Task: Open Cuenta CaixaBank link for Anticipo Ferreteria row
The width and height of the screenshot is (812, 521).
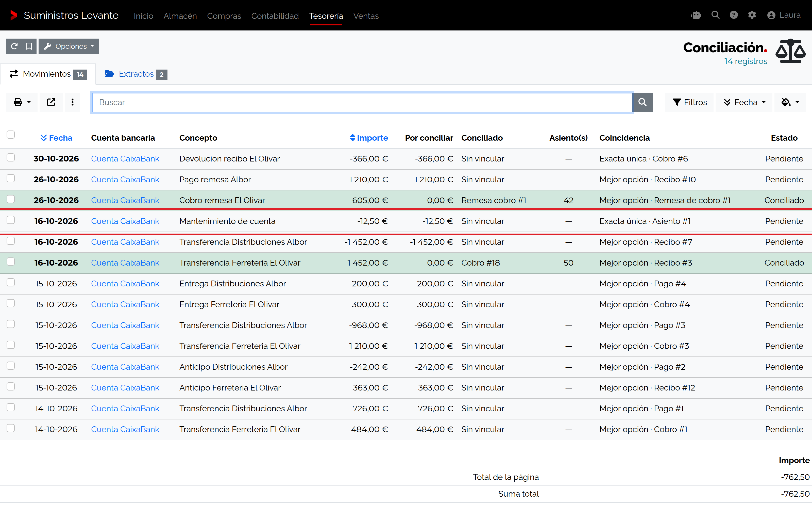Action: tap(125, 388)
